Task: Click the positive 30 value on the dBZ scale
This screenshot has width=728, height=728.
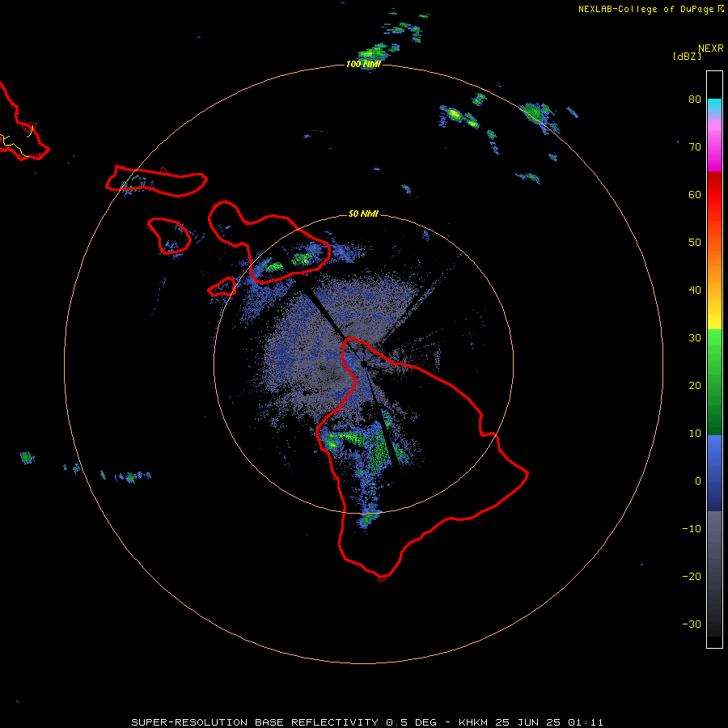Action: click(x=695, y=338)
